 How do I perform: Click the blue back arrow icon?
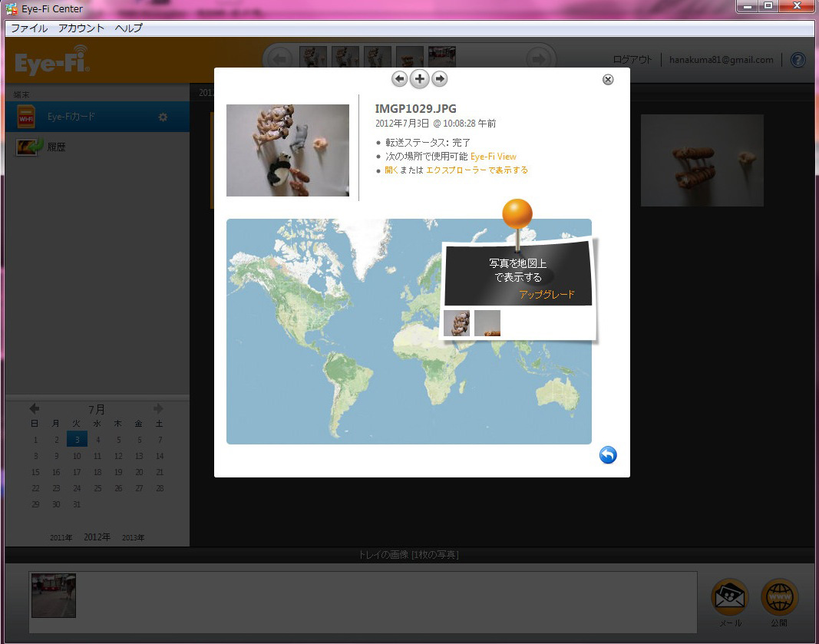click(x=608, y=455)
